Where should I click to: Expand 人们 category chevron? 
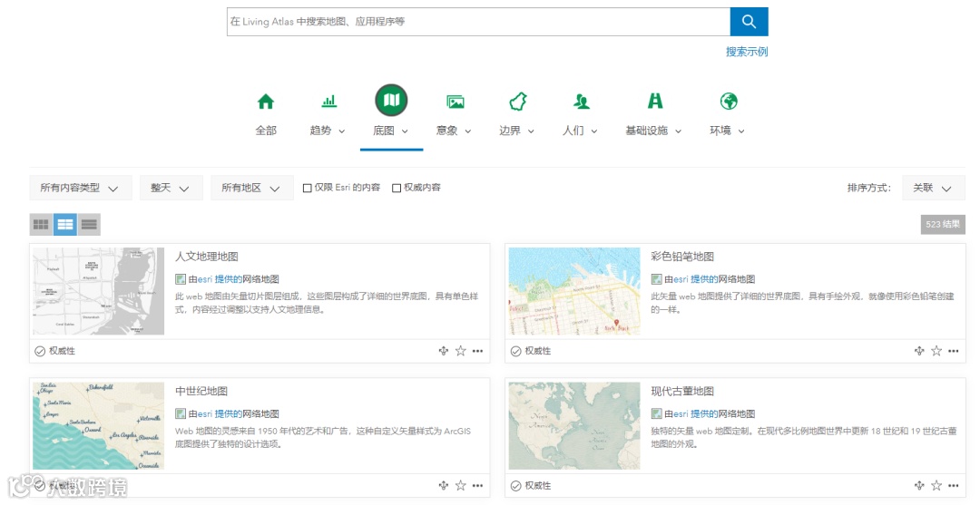click(594, 131)
